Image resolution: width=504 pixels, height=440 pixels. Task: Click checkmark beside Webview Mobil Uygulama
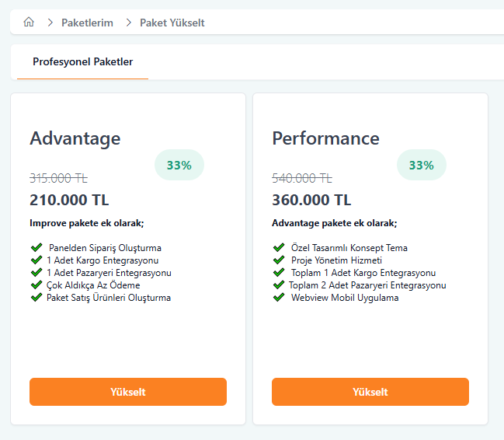(278, 298)
